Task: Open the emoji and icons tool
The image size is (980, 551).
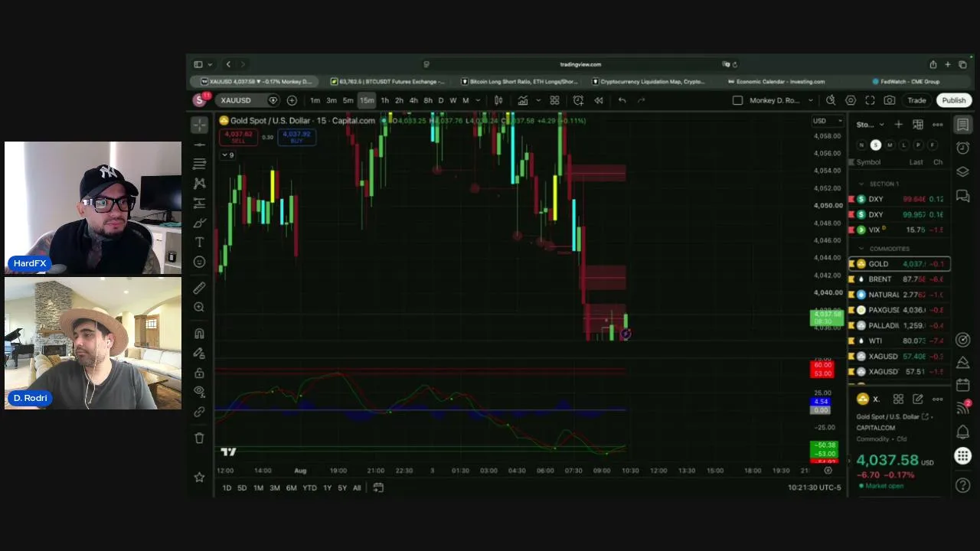Action: pyautogui.click(x=200, y=262)
